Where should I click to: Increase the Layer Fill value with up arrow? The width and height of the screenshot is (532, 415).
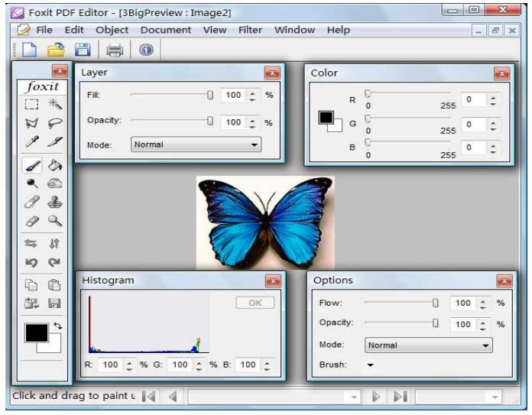click(x=252, y=92)
